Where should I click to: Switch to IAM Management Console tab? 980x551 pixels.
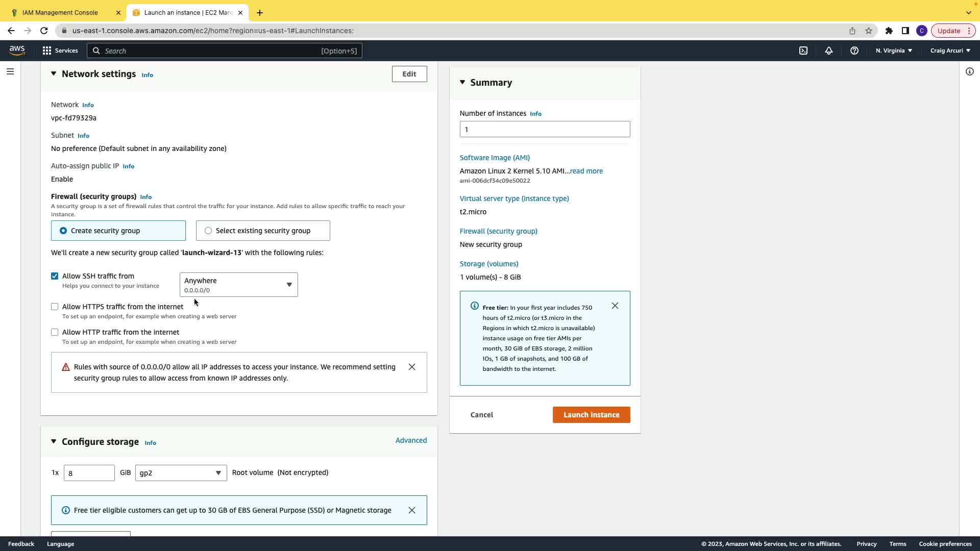pos(60,12)
